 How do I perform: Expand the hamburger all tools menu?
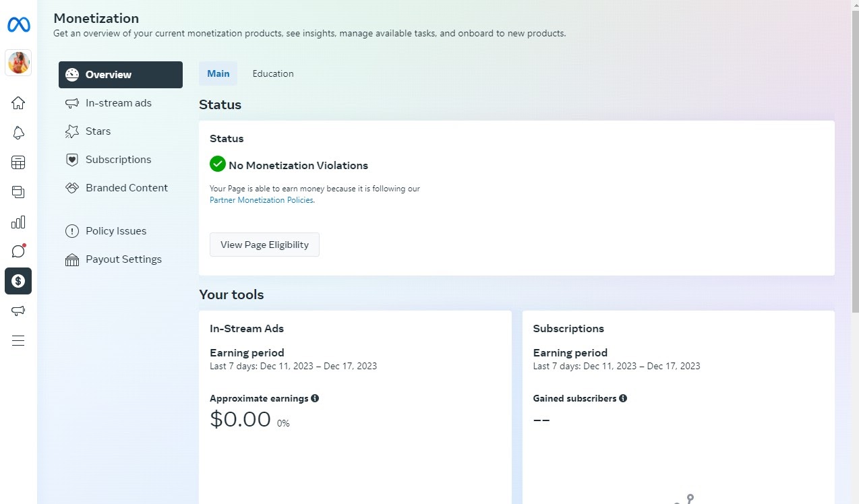pyautogui.click(x=18, y=340)
